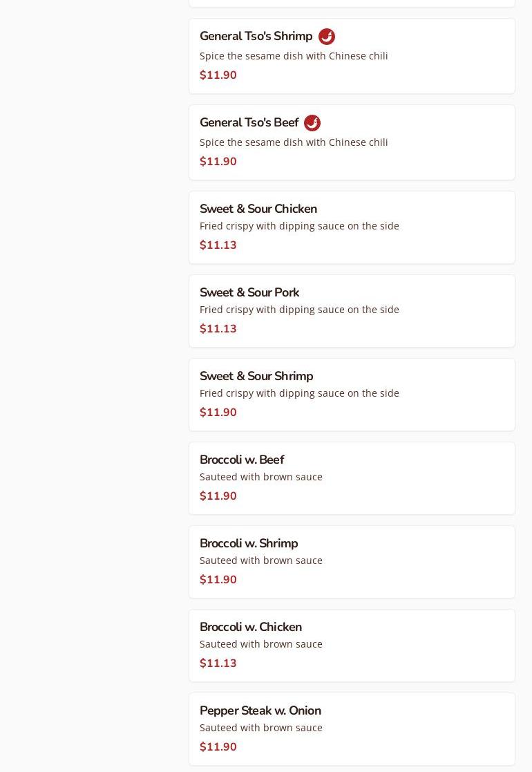Image resolution: width=532 pixels, height=772 pixels.
Task: Select the Broccoli w. Chicken title
Action: tap(251, 627)
